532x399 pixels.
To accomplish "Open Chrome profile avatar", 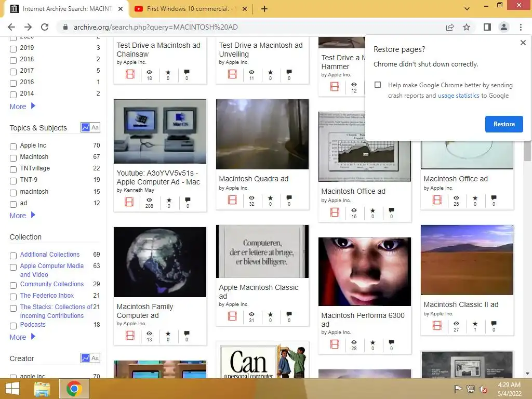I will pyautogui.click(x=504, y=27).
